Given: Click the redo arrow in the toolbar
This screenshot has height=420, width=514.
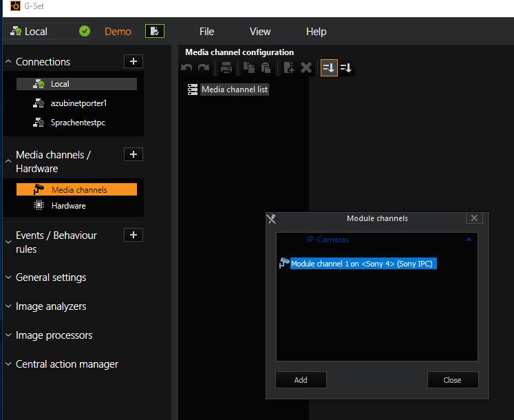Looking at the screenshot, I should [x=203, y=67].
